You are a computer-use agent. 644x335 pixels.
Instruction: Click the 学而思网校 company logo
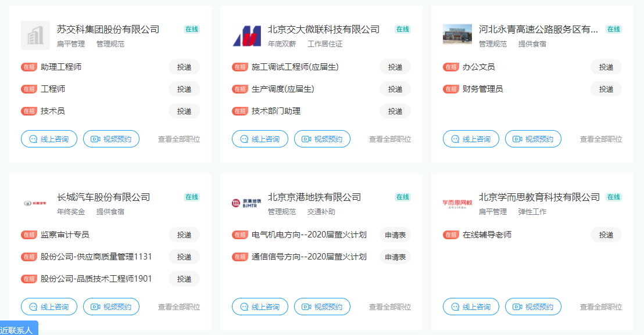click(457, 203)
